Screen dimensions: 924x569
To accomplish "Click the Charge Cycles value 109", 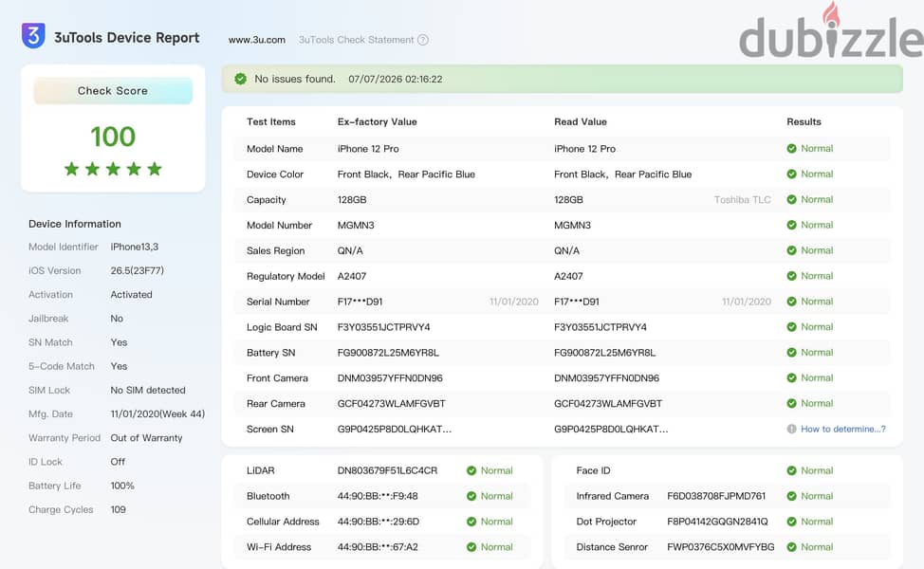I will point(118,509).
